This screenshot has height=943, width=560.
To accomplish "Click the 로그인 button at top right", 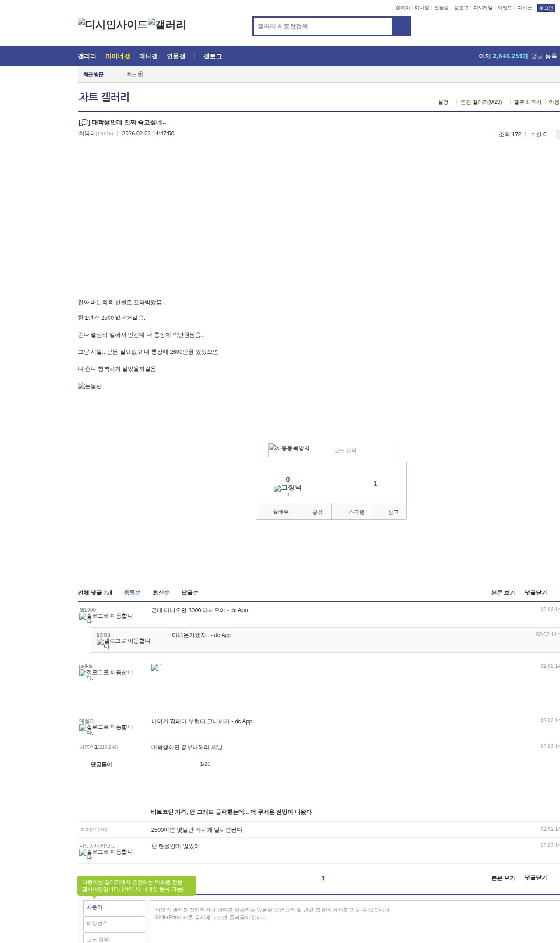I will point(546,8).
